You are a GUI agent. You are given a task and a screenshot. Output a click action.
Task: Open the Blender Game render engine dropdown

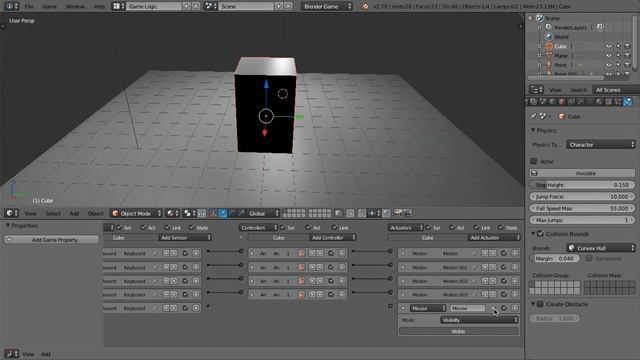click(x=327, y=6)
